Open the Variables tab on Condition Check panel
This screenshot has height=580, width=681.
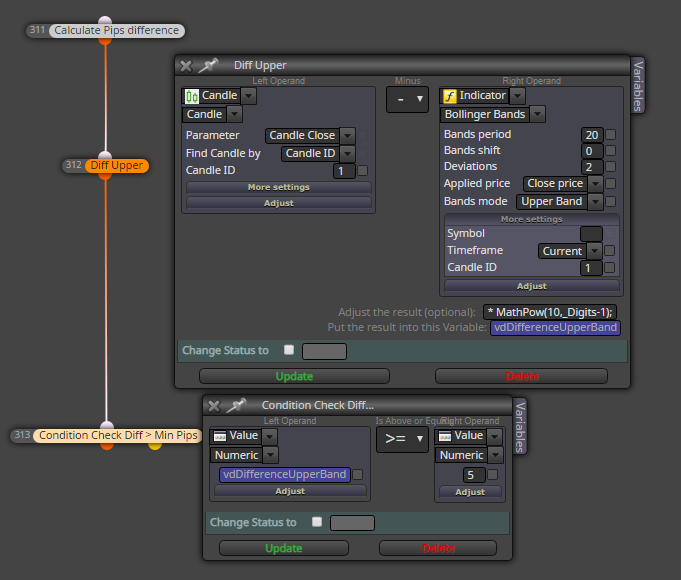click(520, 426)
